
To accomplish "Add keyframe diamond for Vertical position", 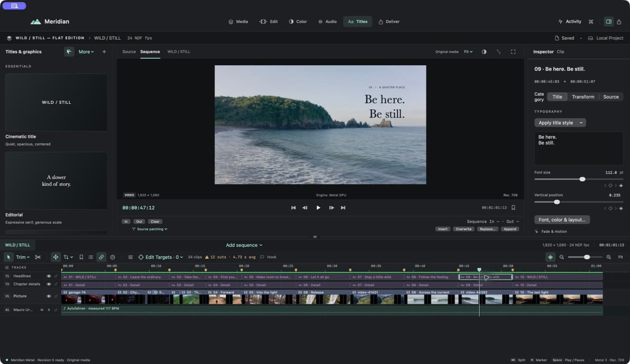I will click(x=611, y=208).
